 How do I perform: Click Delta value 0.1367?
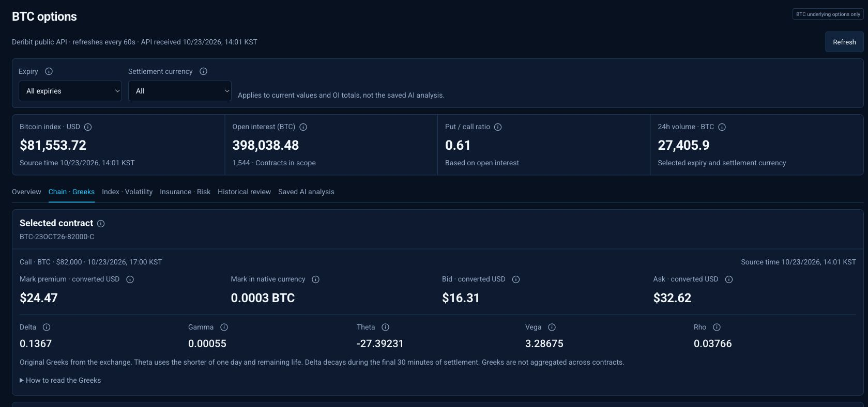pyautogui.click(x=36, y=343)
